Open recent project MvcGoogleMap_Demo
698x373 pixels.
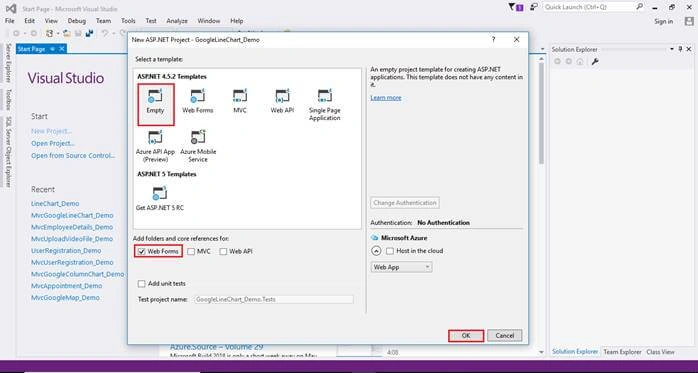(x=65, y=298)
